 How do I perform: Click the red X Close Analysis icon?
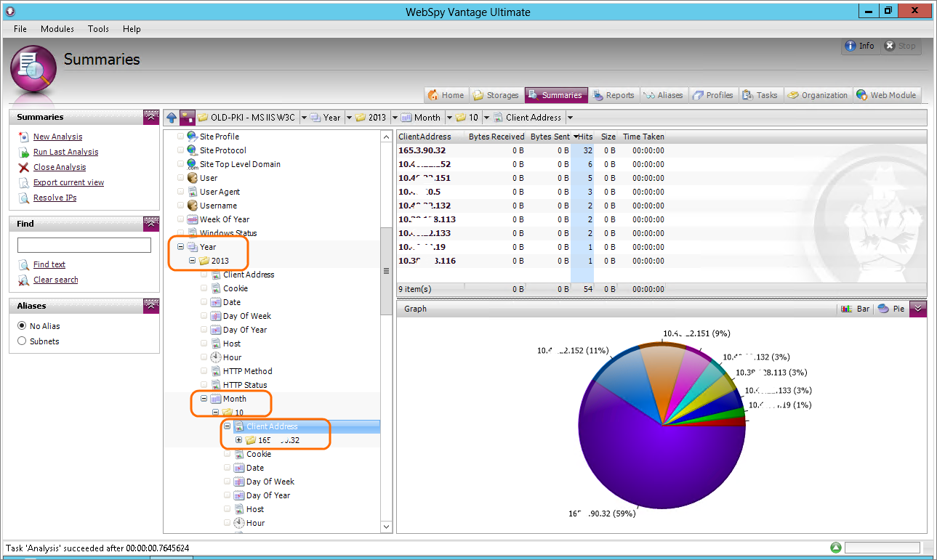pyautogui.click(x=24, y=167)
